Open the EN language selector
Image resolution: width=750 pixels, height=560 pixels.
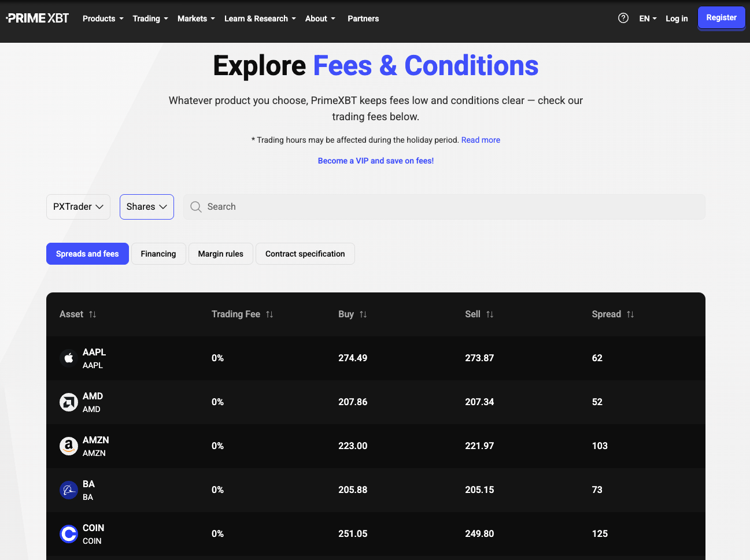coord(648,18)
